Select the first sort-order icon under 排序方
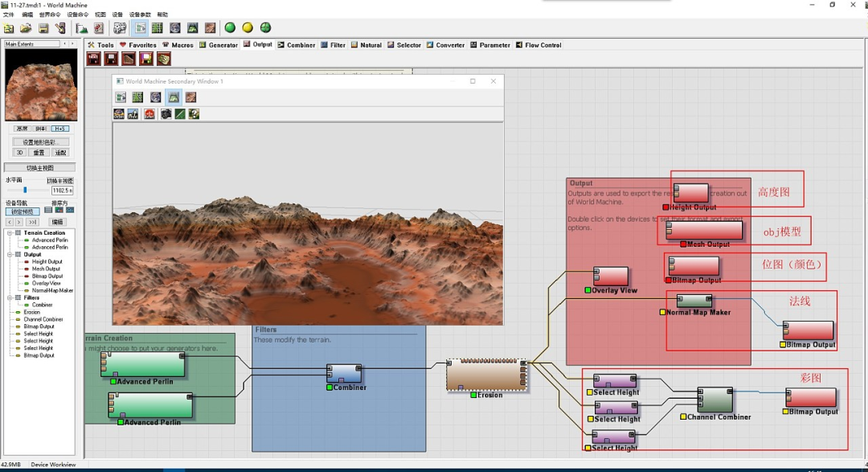This screenshot has width=868, height=472. pyautogui.click(x=48, y=211)
